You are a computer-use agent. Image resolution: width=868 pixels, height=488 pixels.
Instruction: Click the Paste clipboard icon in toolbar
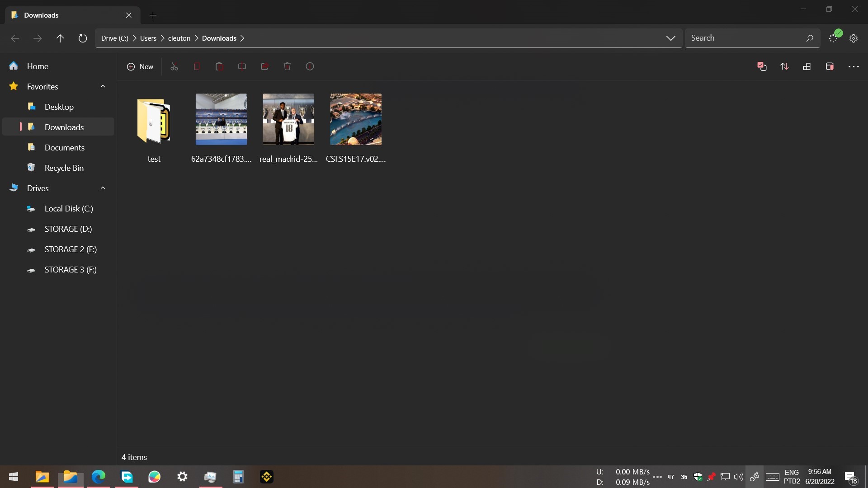[x=219, y=66]
